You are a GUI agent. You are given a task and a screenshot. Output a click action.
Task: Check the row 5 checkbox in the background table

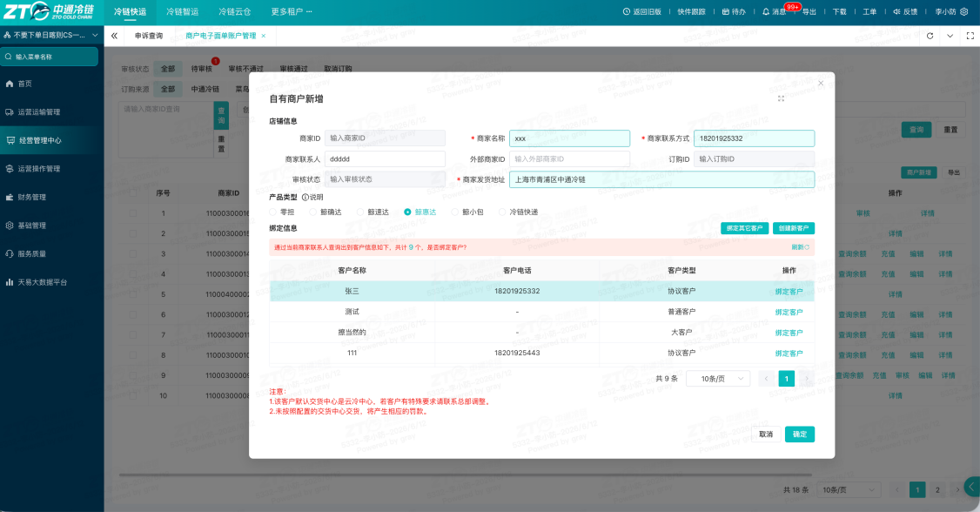click(132, 294)
